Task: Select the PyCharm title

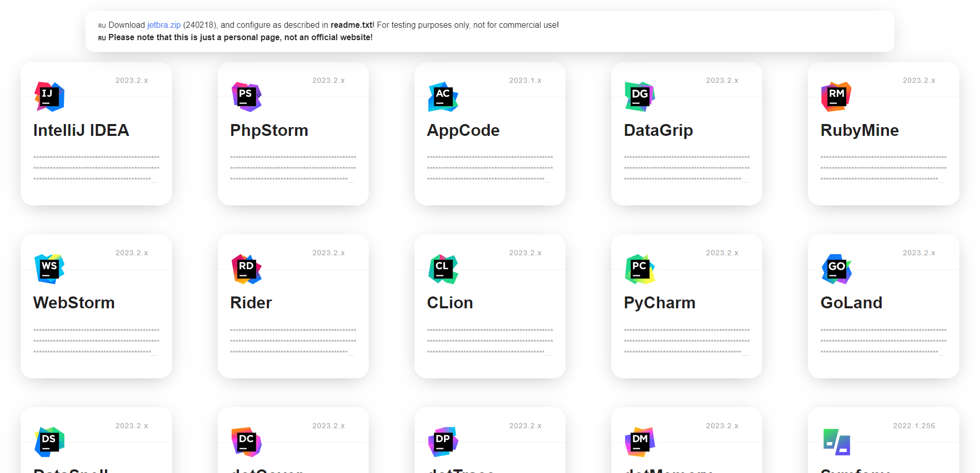Action: pyautogui.click(x=659, y=303)
